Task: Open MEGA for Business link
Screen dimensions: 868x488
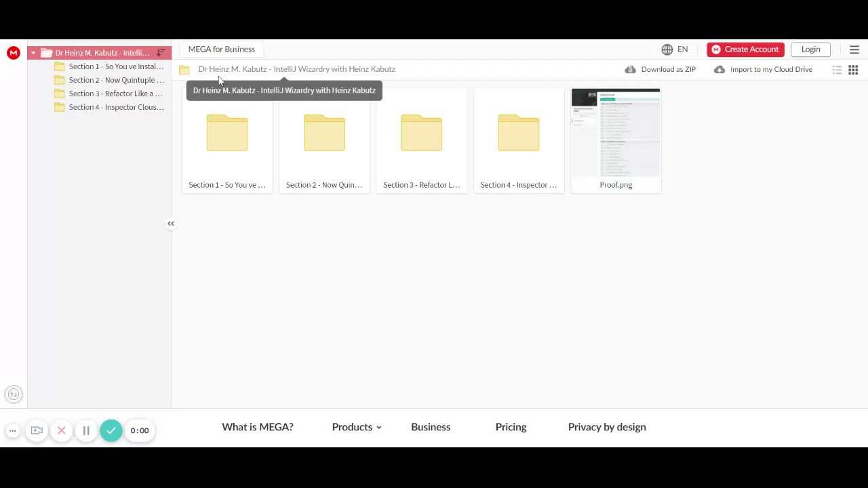Action: point(222,49)
